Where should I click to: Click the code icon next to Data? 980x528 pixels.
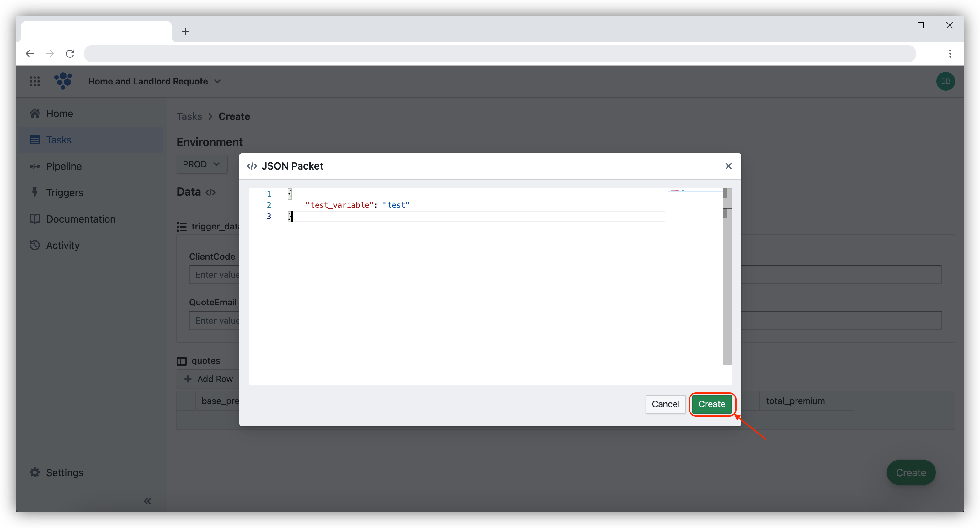210,192
